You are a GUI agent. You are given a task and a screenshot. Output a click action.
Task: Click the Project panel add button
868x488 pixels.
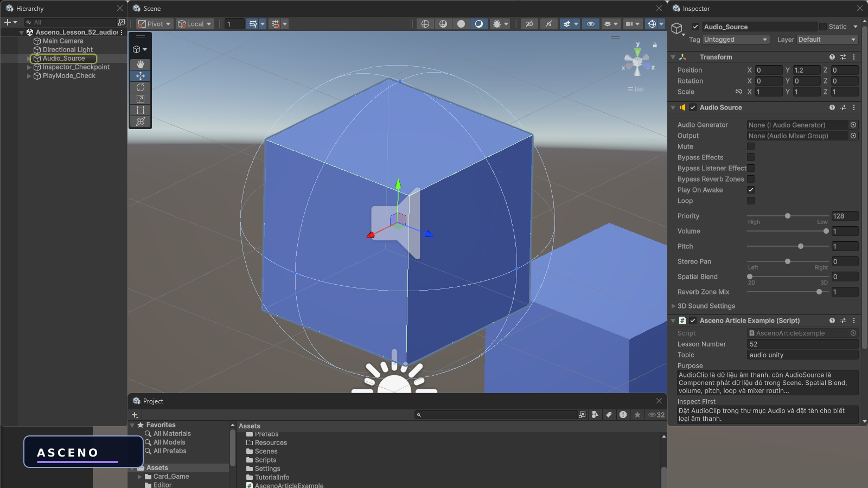pos(135,415)
